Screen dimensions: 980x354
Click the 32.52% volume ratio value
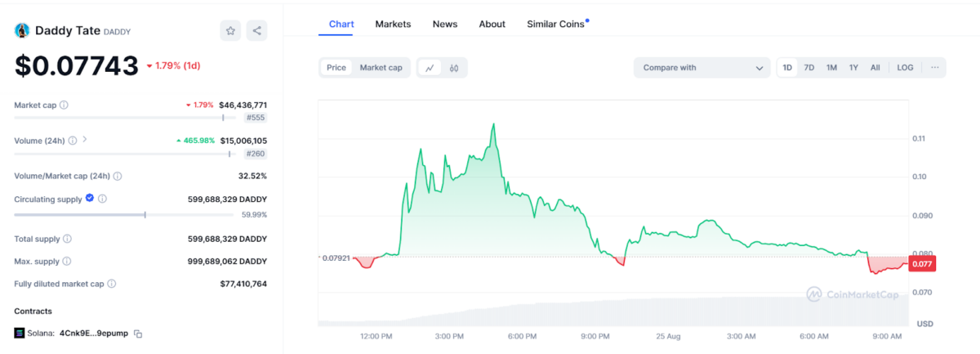pos(252,176)
